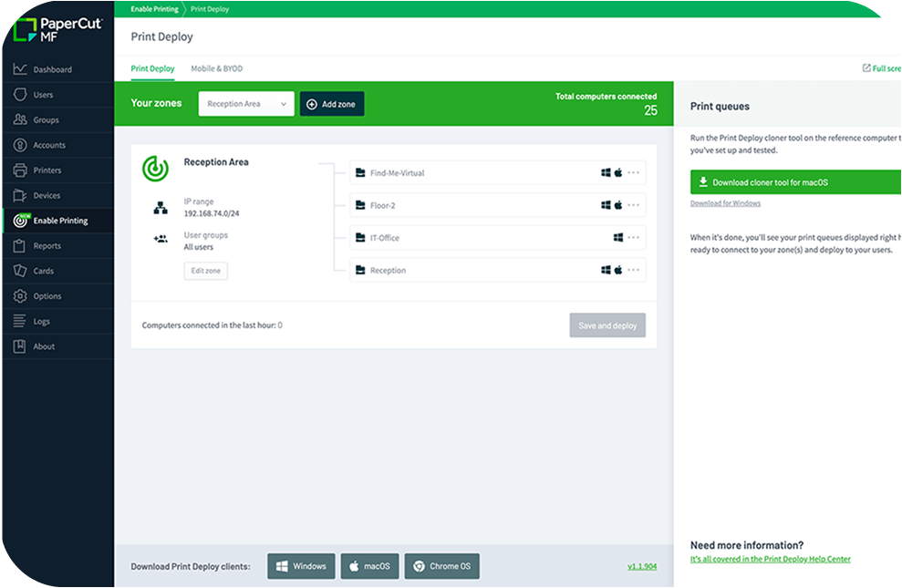This screenshot has width=902, height=588.
Task: Click the Users sidebar icon
Action: tap(20, 94)
